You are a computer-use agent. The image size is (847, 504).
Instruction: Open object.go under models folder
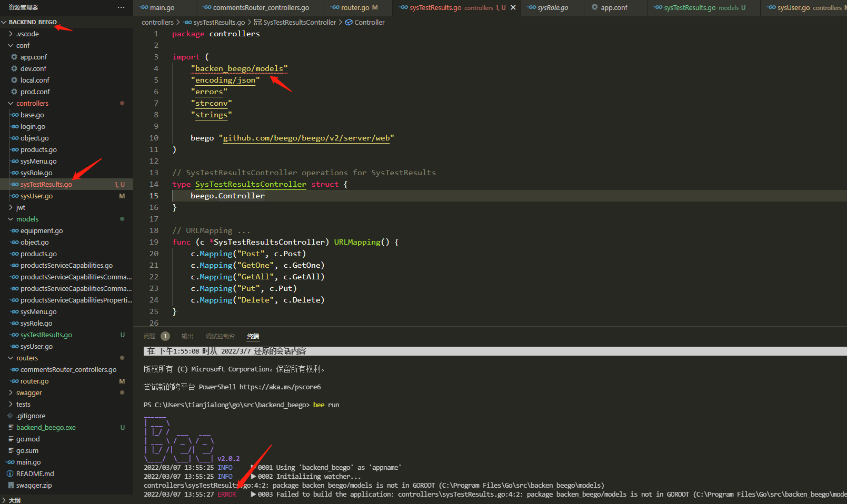(34, 242)
